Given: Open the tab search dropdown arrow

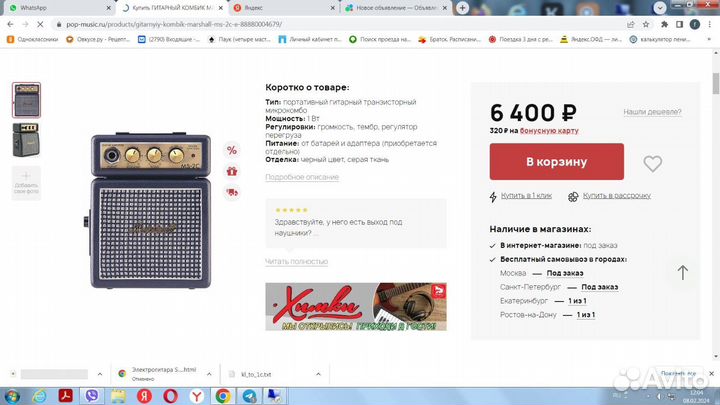Looking at the screenshot, I should (660, 8).
